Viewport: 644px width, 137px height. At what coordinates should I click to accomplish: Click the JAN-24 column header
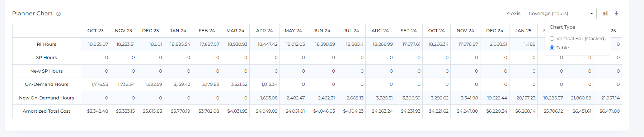pyautogui.click(x=178, y=31)
